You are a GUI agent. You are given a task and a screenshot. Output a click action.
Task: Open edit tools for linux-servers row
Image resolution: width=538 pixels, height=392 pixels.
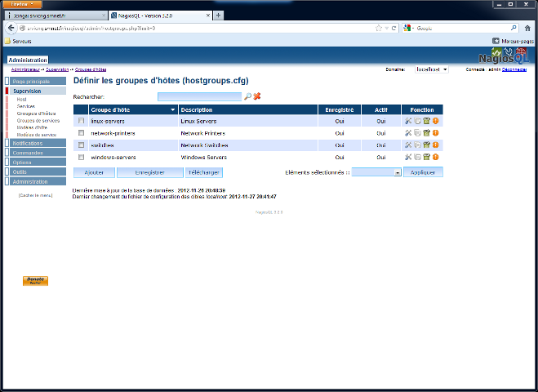(x=408, y=121)
